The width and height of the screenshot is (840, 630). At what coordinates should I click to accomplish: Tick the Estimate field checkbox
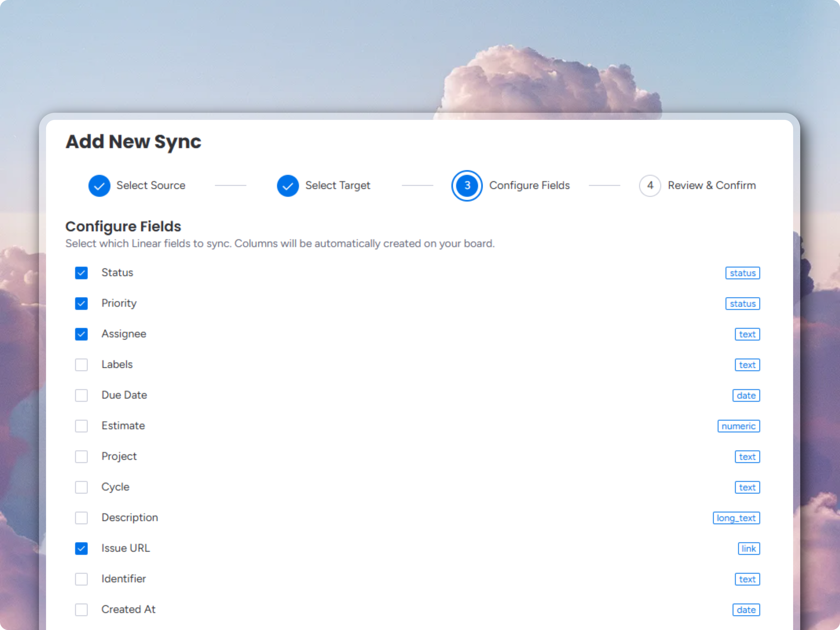(81, 426)
